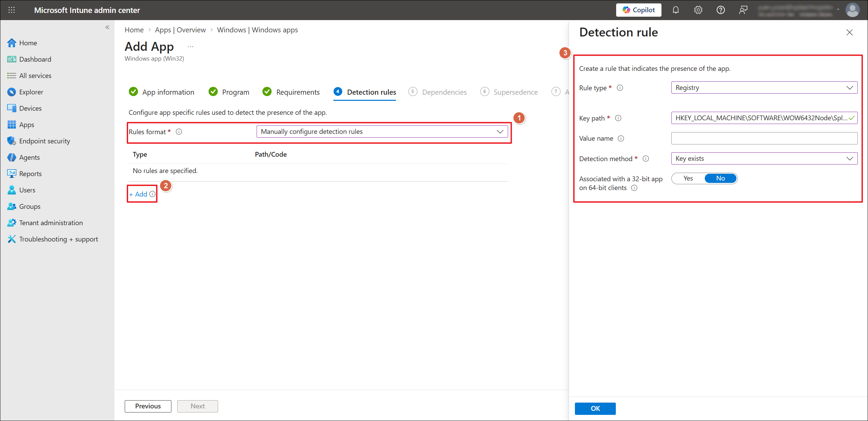Click the Home breadcrumb link
The image size is (868, 421).
(x=134, y=30)
